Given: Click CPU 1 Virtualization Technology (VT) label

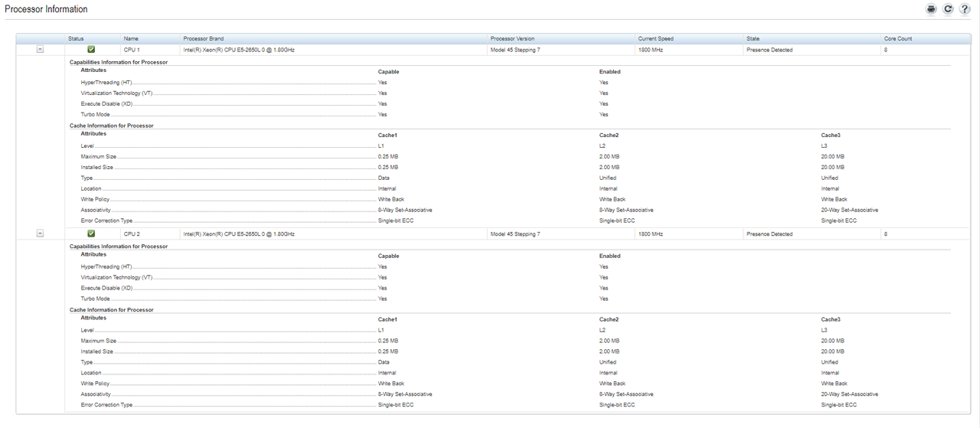Looking at the screenshot, I should point(116,93).
